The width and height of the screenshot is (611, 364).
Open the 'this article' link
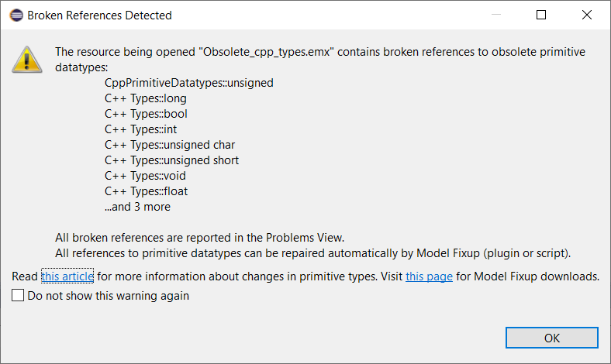pos(67,276)
